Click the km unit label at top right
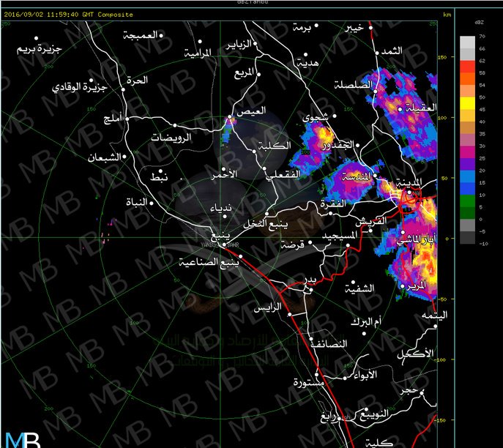 447,15
